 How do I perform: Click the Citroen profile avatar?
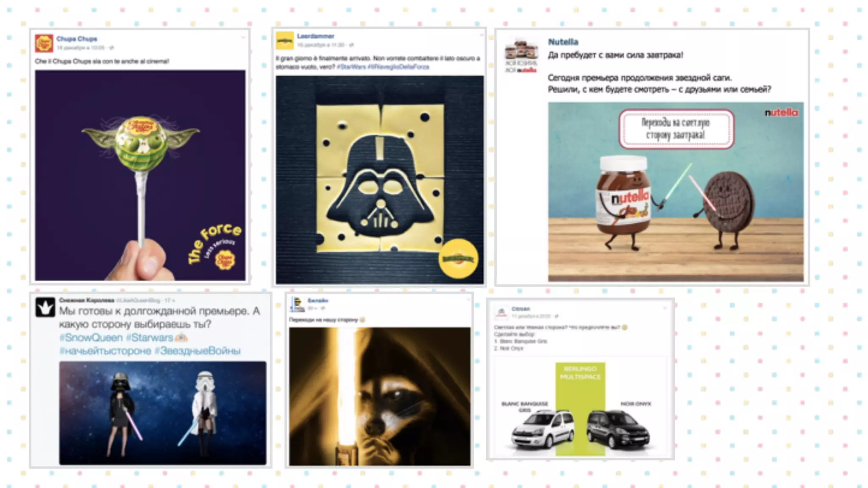[x=501, y=313]
